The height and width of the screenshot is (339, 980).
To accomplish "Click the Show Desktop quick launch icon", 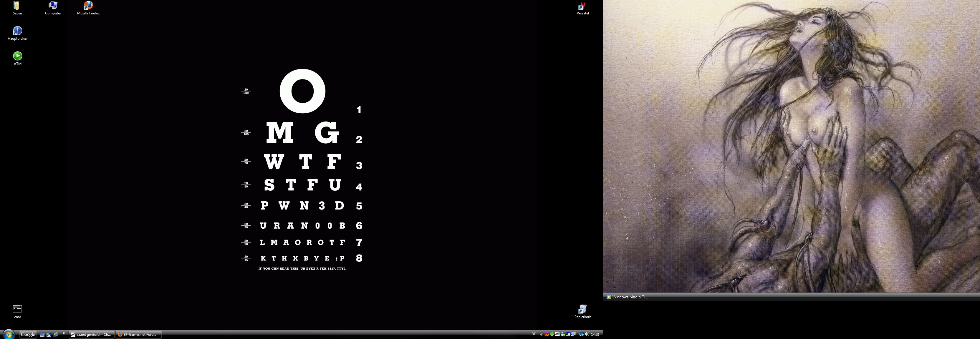I will (x=42, y=335).
